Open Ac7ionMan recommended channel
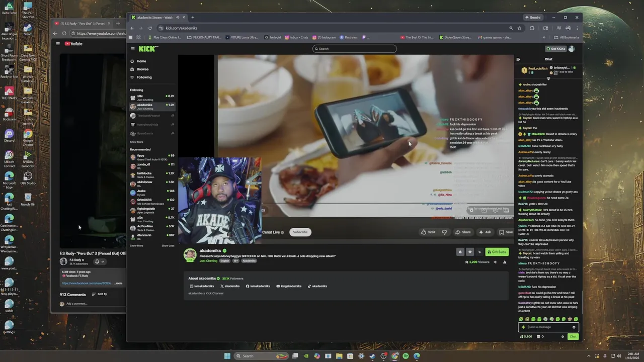The image size is (644, 362). (x=152, y=227)
